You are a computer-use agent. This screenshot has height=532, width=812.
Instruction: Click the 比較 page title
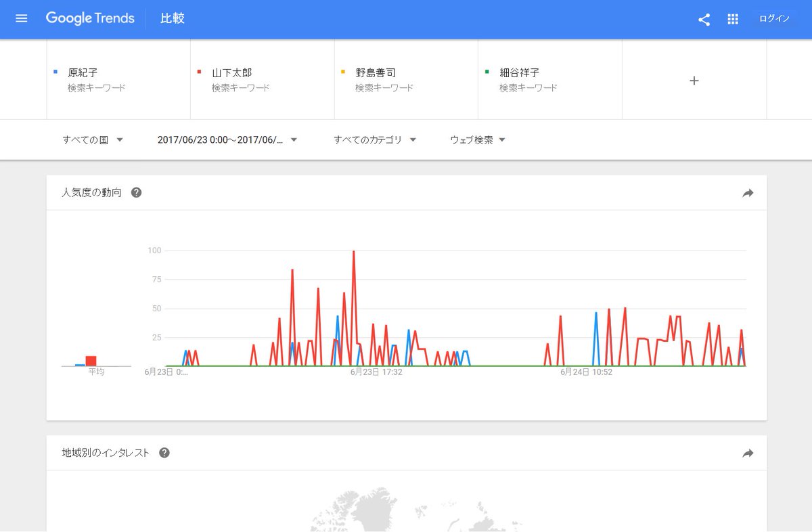(172, 19)
